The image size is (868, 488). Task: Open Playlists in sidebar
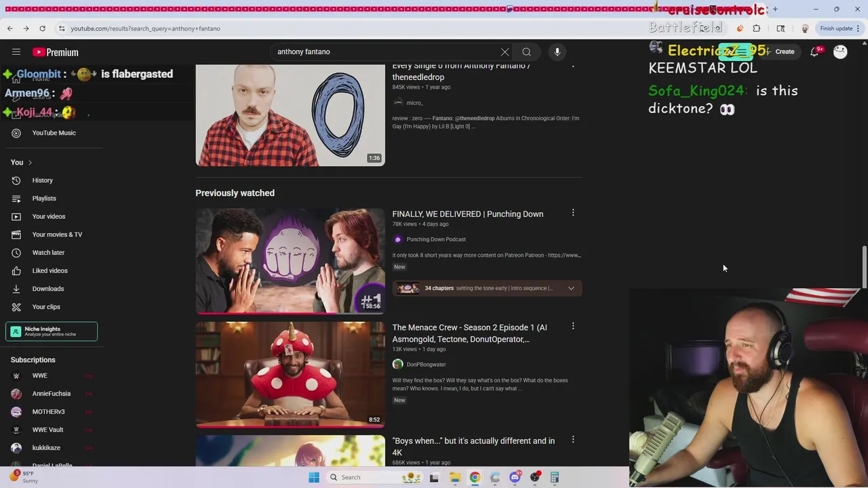(44, 199)
